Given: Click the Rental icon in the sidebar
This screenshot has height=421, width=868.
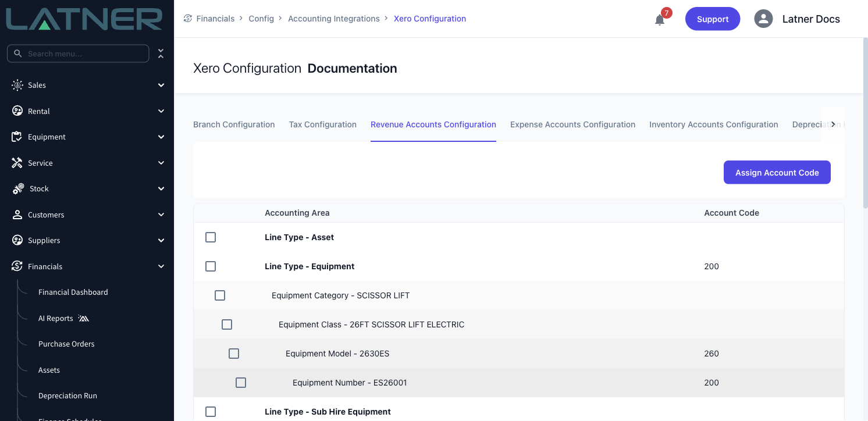Looking at the screenshot, I should click(x=17, y=111).
